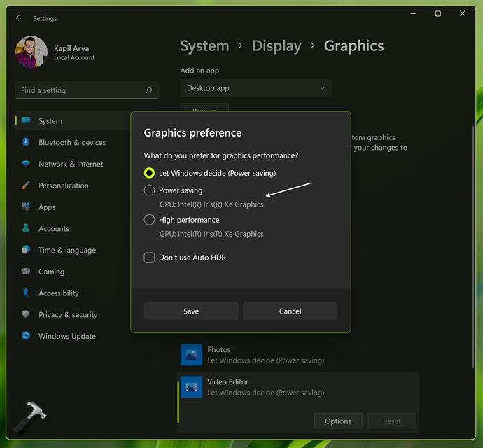Click the Privacy & security shield icon

point(26,315)
